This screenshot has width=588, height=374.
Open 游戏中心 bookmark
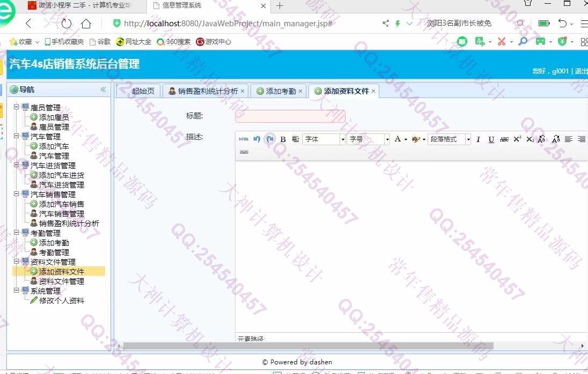pyautogui.click(x=214, y=42)
